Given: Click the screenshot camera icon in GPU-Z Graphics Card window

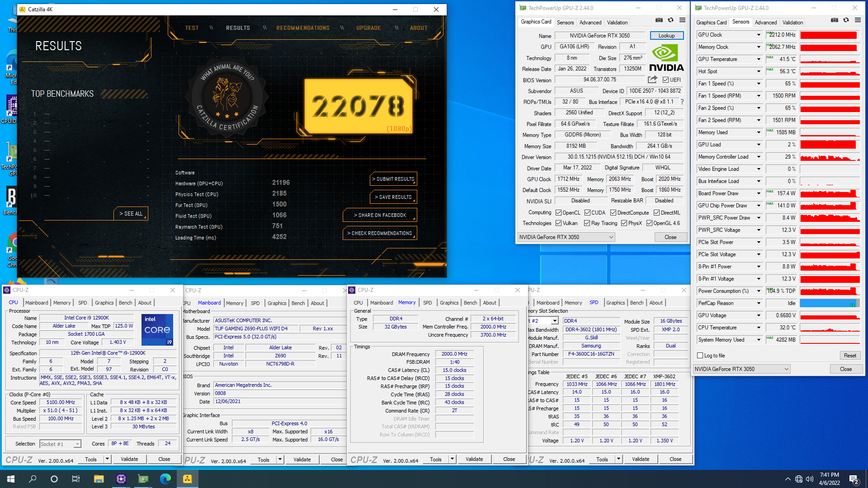Looking at the screenshot, I should 659,20.
